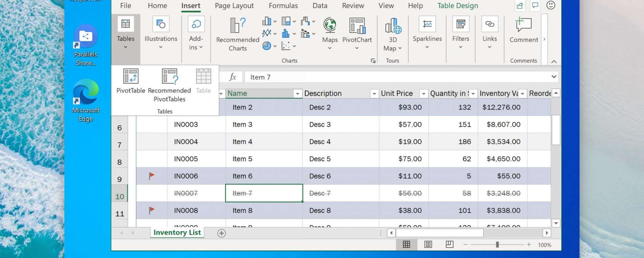Open the Formulas ribbon tab
The width and height of the screenshot is (644, 258).
(283, 6)
